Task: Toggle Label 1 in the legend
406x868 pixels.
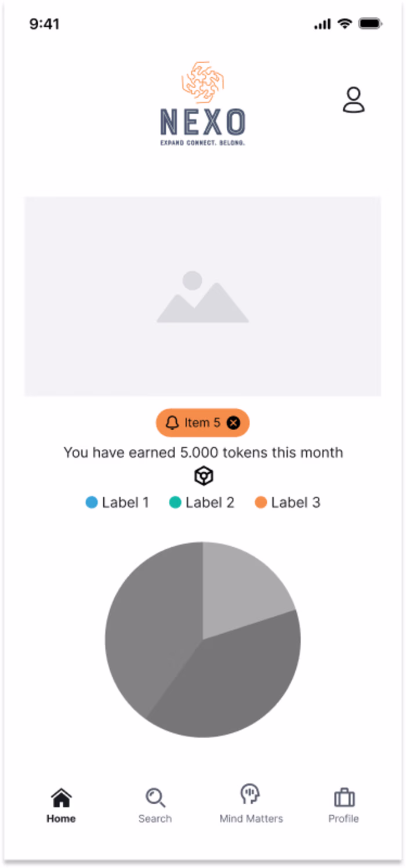Action: tap(117, 503)
